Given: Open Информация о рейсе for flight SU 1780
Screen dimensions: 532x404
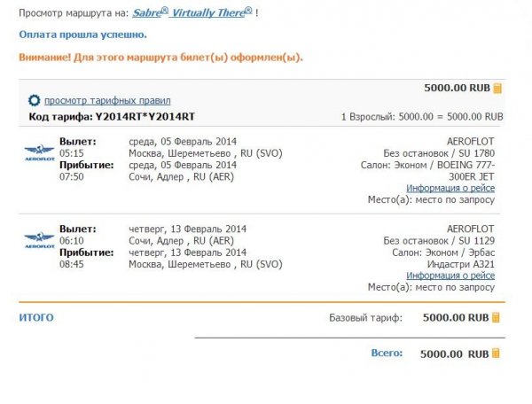Looking at the screenshot, I should 449,188.
